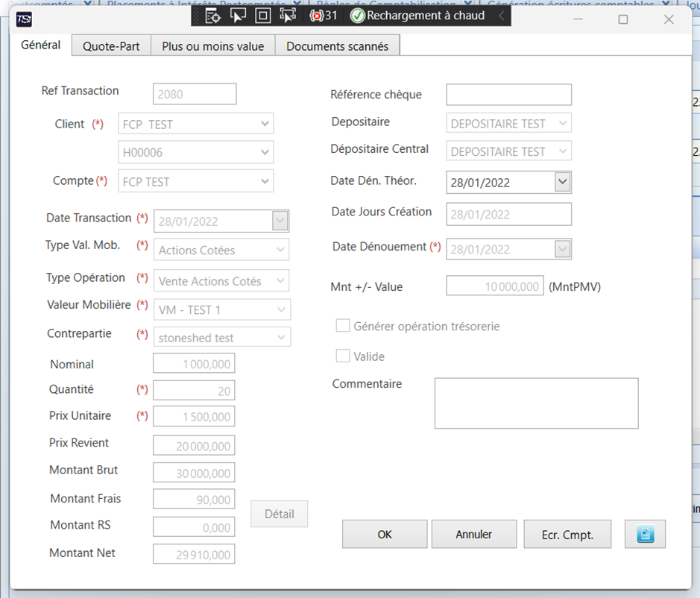Switch to the Quote-Part tab
The height and width of the screenshot is (598, 700).
111,46
